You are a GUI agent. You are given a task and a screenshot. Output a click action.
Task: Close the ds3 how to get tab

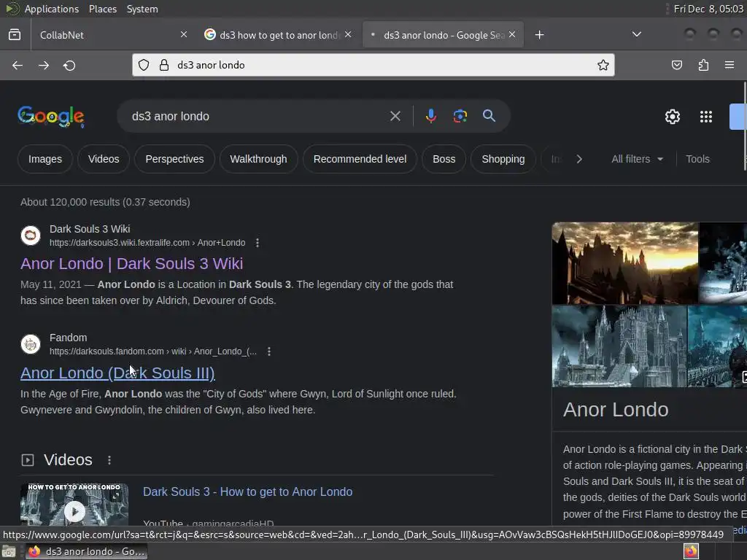click(x=348, y=34)
